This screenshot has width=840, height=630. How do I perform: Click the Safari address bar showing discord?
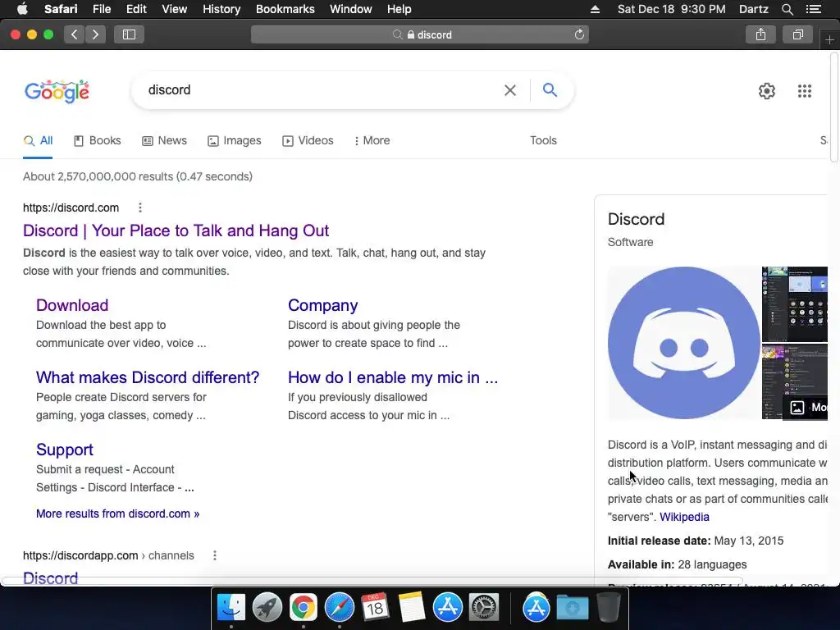click(x=419, y=34)
